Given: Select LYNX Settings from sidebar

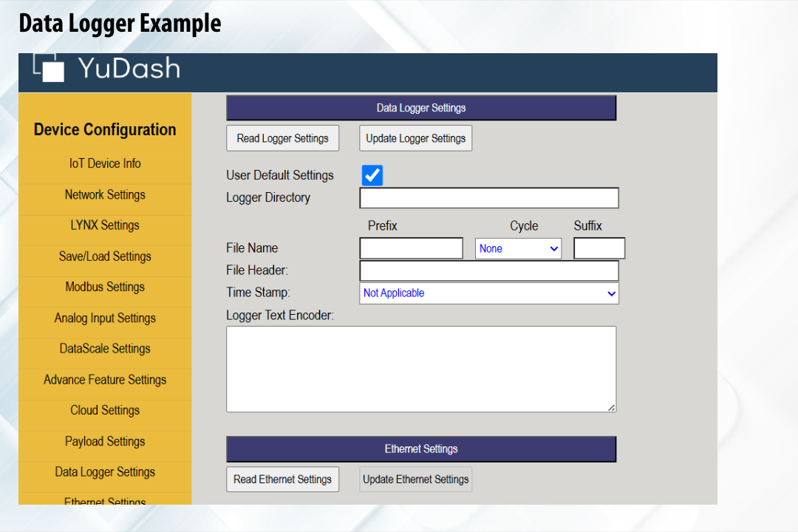Looking at the screenshot, I should point(105,225).
